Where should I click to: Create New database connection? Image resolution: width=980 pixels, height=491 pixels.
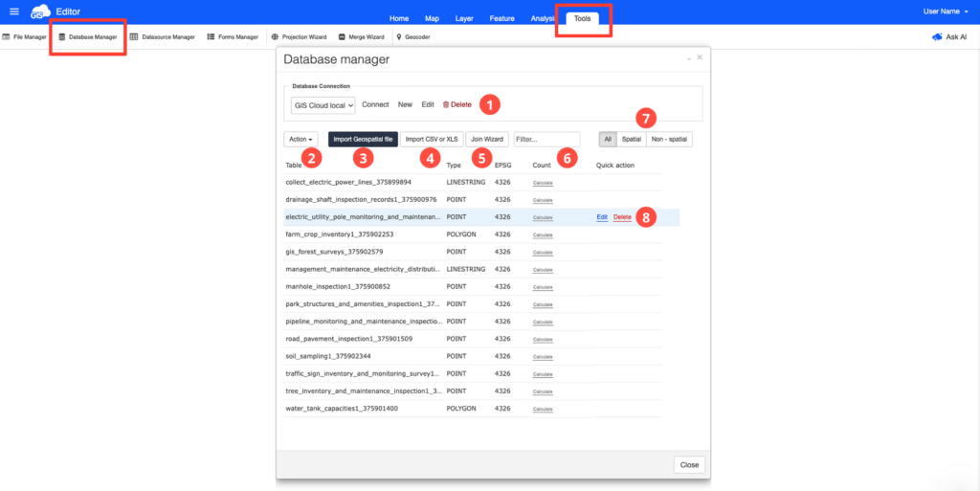click(x=405, y=105)
